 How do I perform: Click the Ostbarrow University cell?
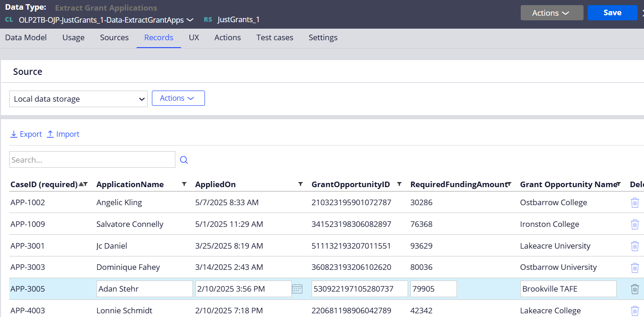coord(559,267)
